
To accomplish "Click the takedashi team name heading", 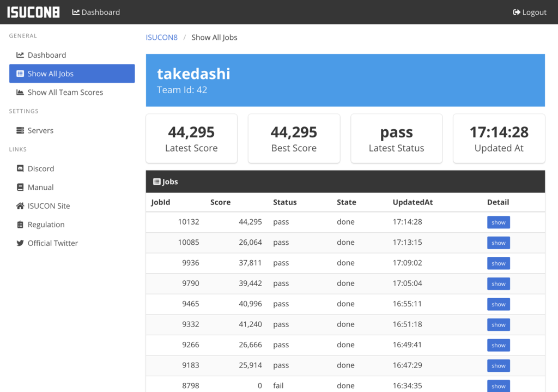I will [193, 74].
